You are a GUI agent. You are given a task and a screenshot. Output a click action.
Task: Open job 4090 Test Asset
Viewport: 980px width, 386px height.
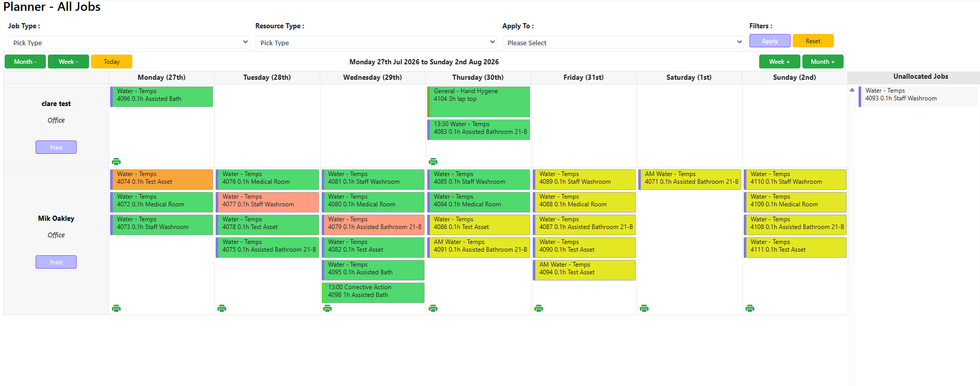pyautogui.click(x=584, y=248)
